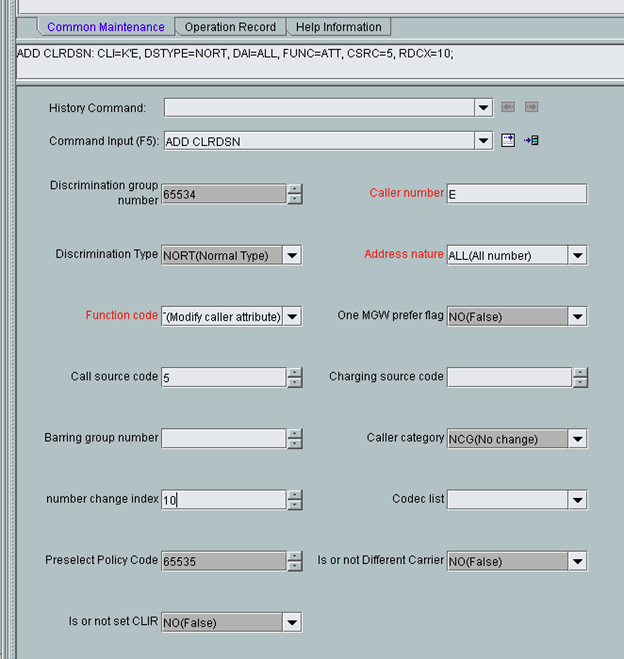624x659 pixels.
Task: Decrease Barring group number with down arrow
Action: point(295,443)
